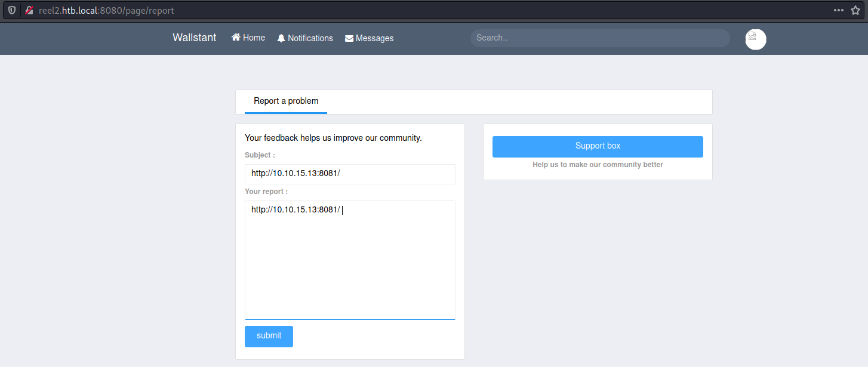The height and width of the screenshot is (367, 868).
Task: Click into the Subject input field
Action: click(x=350, y=174)
